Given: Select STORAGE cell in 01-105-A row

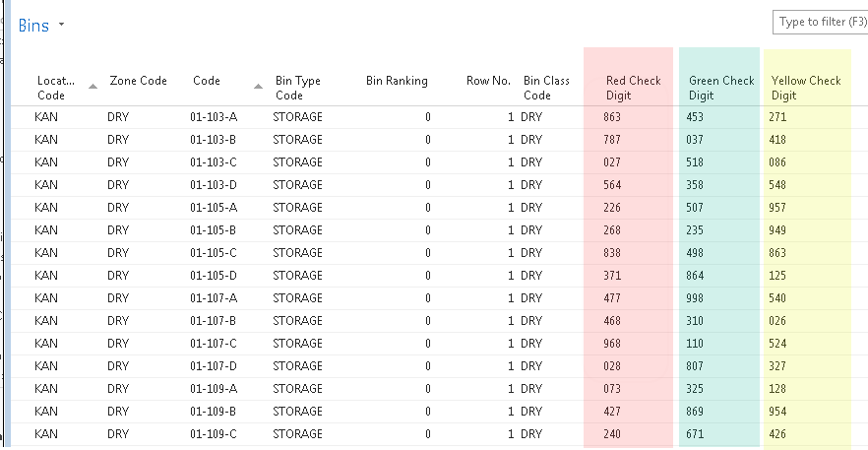Looking at the screenshot, I should tap(297, 208).
